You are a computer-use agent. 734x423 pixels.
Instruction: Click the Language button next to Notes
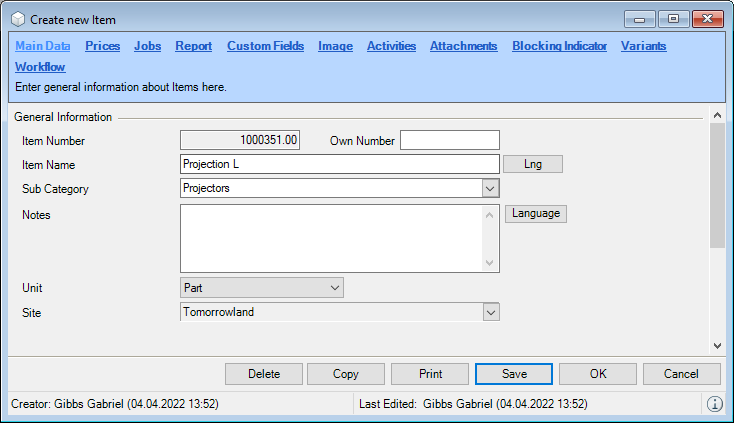(535, 213)
